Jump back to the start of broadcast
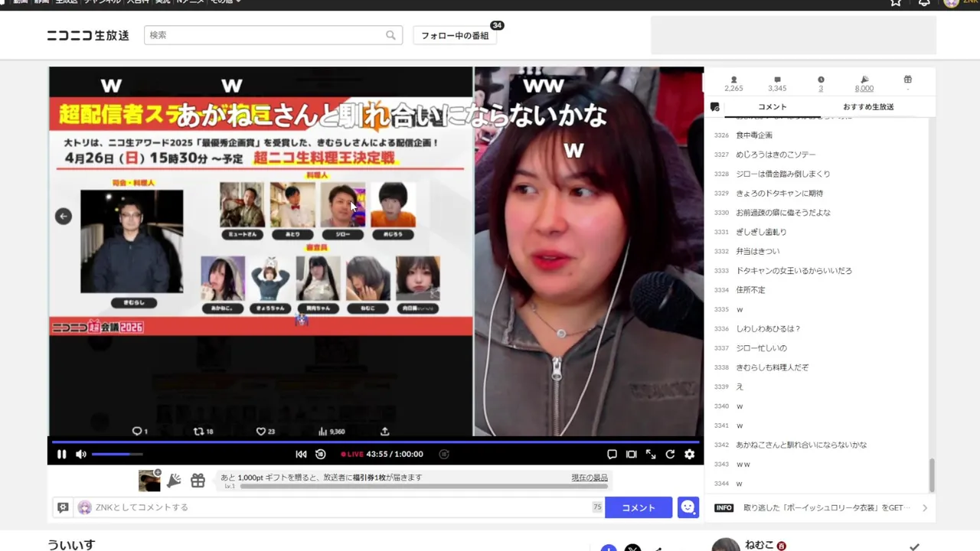 click(x=301, y=454)
